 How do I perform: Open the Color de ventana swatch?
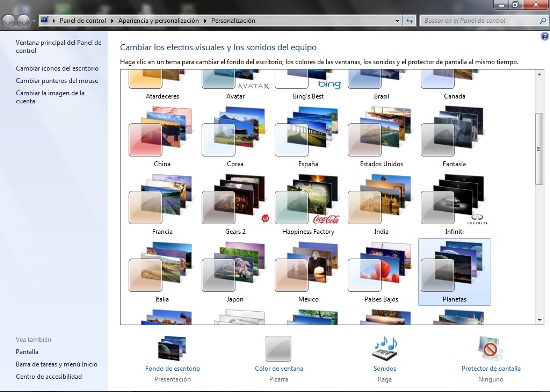tap(279, 349)
